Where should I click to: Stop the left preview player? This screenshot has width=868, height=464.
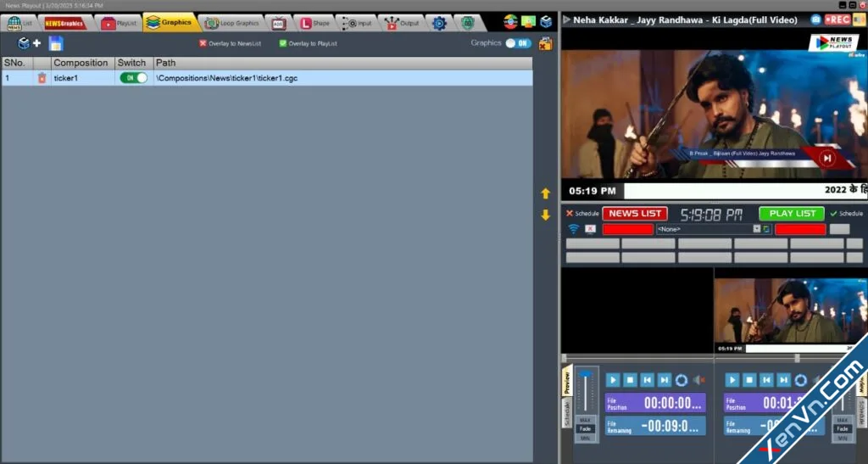click(x=630, y=380)
